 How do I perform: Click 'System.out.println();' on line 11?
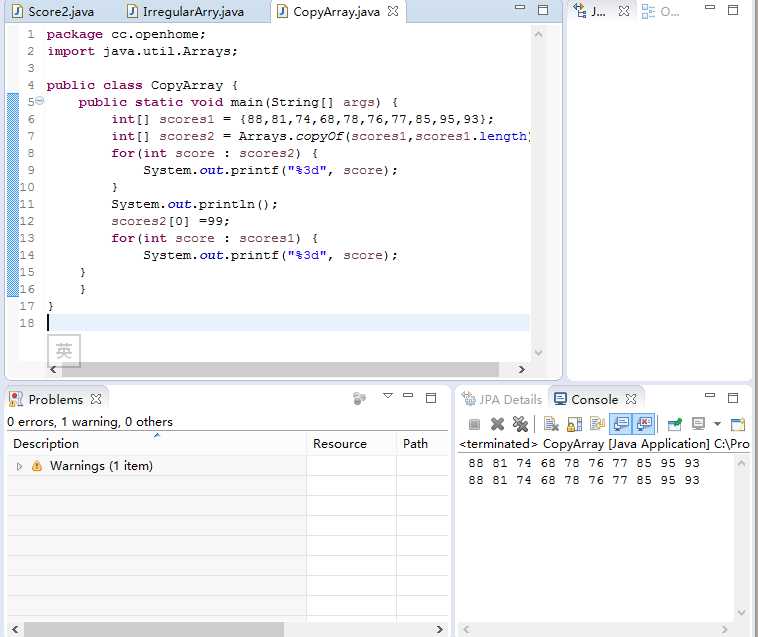tap(194, 204)
